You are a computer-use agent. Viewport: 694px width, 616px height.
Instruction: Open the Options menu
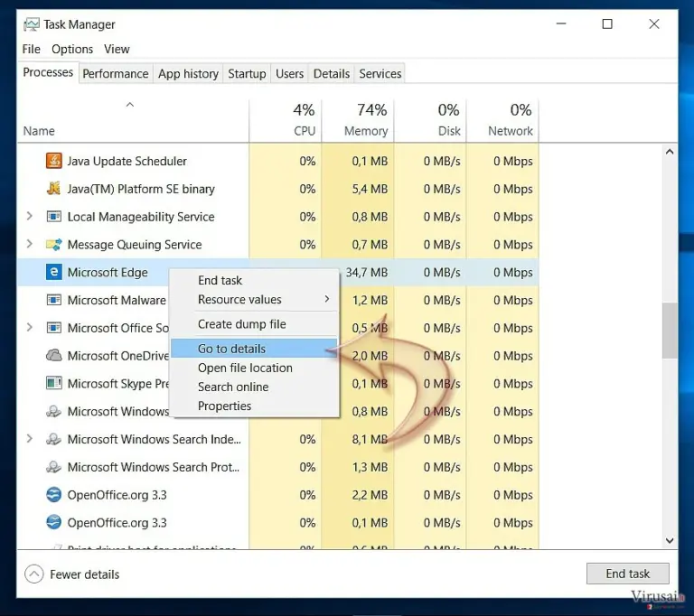pyautogui.click(x=72, y=49)
